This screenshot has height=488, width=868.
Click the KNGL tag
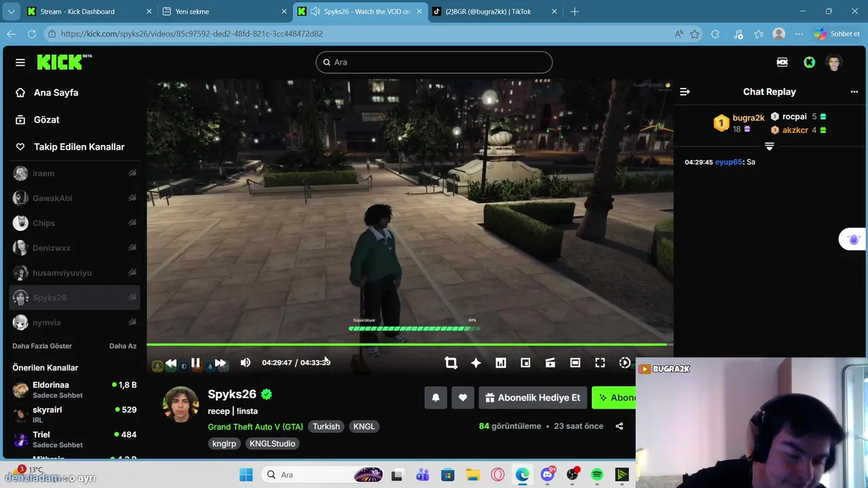click(364, 426)
